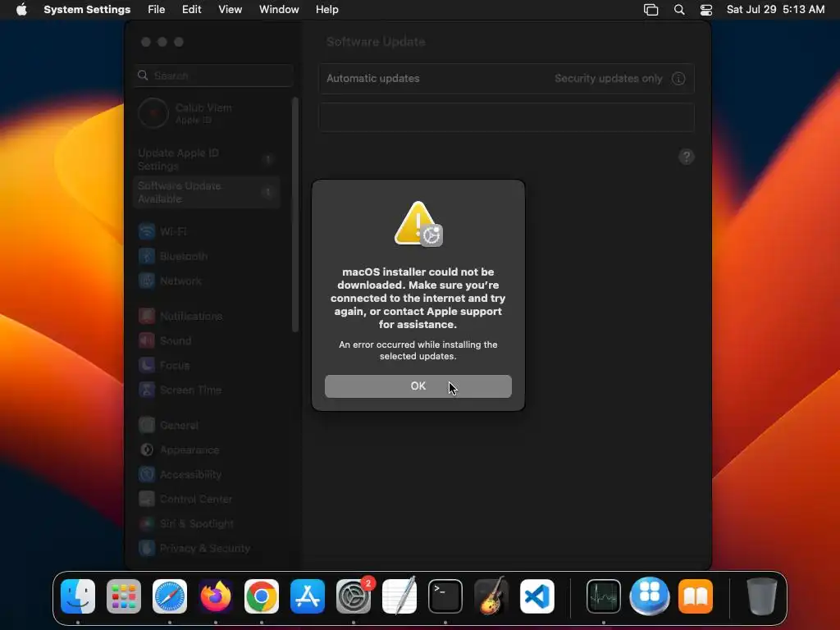Viewport: 840px width, 630px height.
Task: Open the File menu
Action: click(x=157, y=10)
